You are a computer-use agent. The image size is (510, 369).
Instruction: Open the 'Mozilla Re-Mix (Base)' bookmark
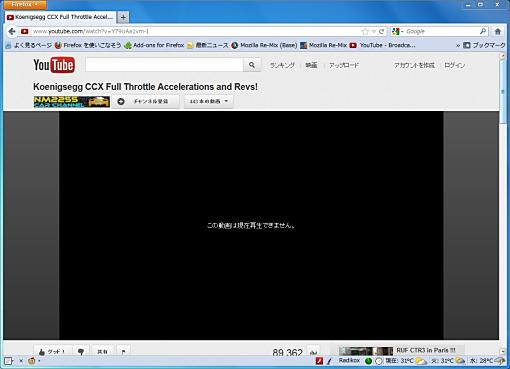[x=264, y=45]
